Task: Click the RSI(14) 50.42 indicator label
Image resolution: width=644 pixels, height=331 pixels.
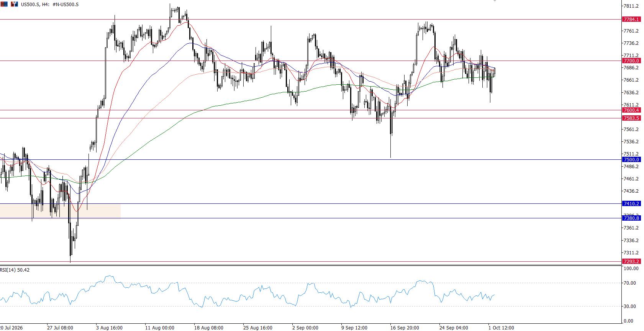Action: (x=15, y=270)
